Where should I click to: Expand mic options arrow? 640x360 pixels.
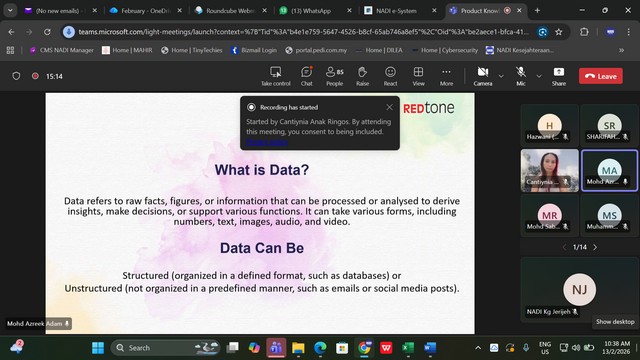539,76
